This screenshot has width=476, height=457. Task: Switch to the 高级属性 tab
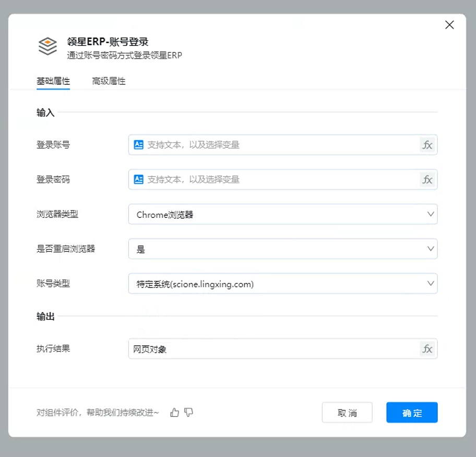click(x=109, y=81)
